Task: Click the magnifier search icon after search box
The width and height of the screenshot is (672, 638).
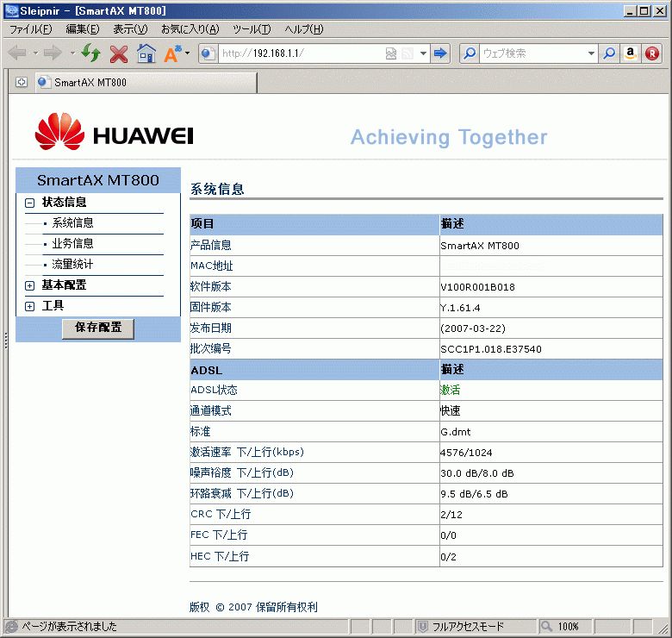Action: click(x=609, y=53)
